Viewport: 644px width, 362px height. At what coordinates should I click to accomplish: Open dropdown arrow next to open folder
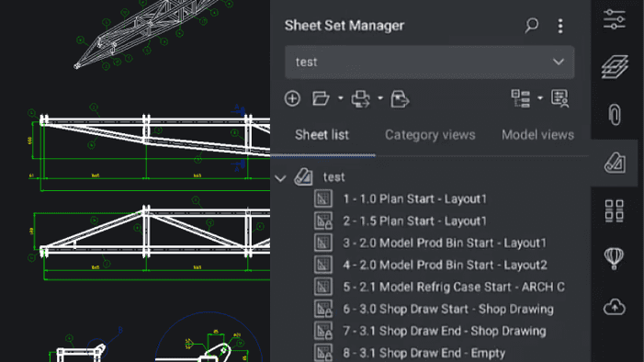[x=341, y=98]
